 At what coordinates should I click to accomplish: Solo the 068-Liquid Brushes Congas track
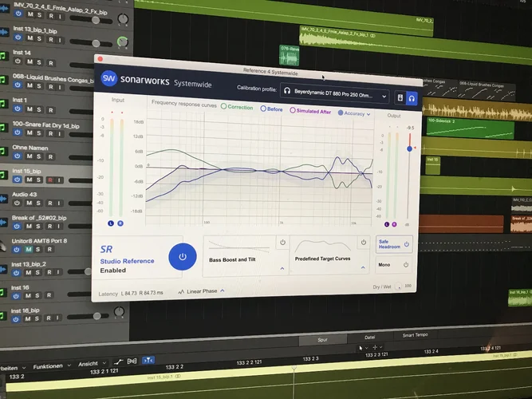point(39,86)
